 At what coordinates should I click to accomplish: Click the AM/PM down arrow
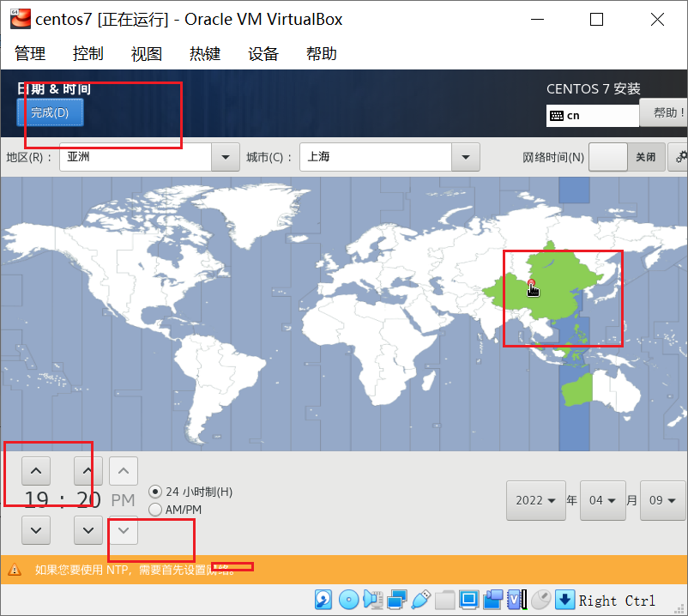pos(124,530)
